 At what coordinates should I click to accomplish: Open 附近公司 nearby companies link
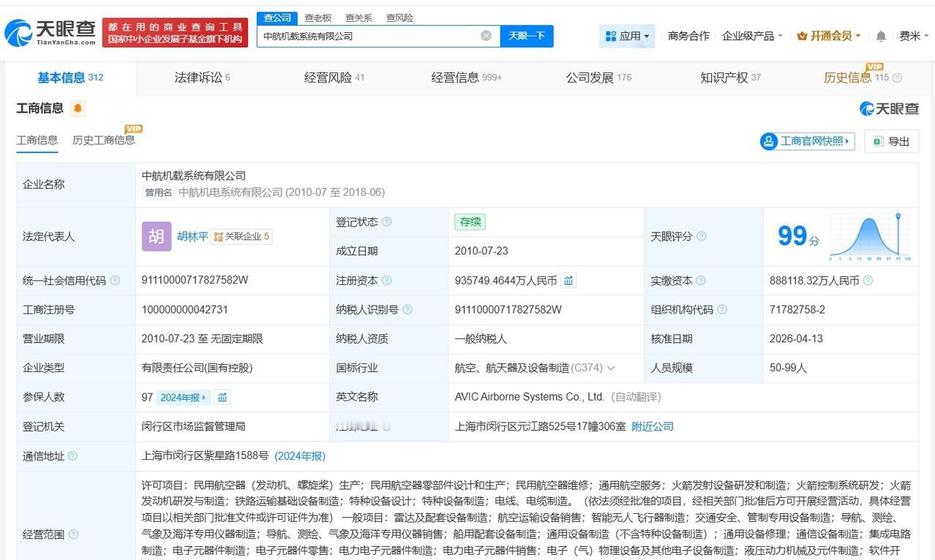point(653,427)
